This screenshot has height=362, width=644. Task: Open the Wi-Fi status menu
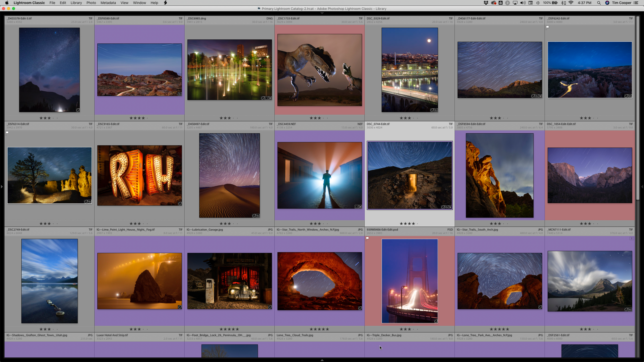pos(571,3)
